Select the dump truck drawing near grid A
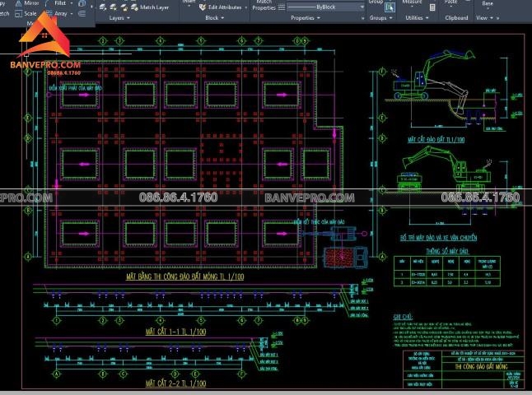Viewport: 532px width, 395px height. tap(346, 258)
